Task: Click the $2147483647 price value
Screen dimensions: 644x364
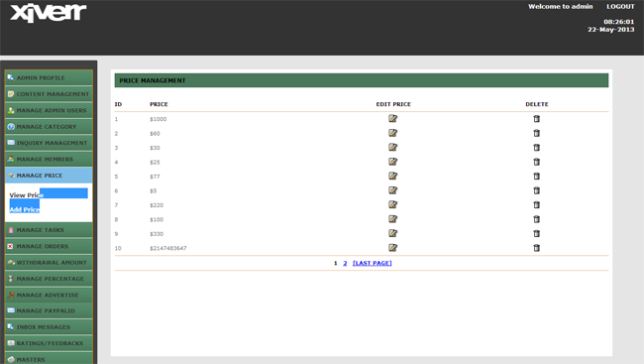Action: [168, 248]
